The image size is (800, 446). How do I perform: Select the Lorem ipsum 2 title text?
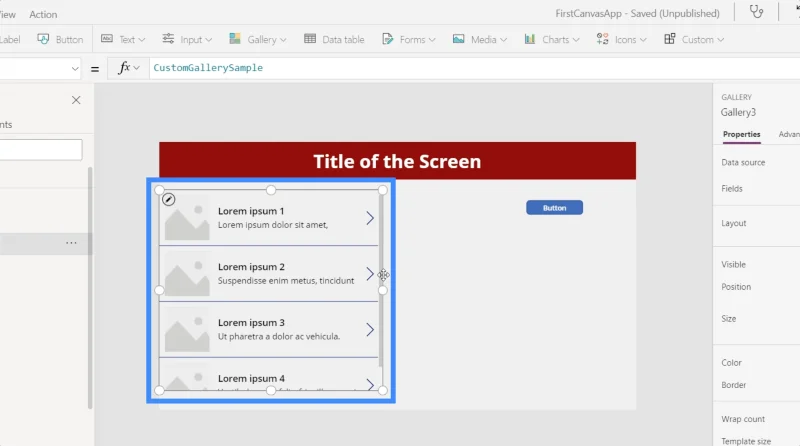(251, 266)
